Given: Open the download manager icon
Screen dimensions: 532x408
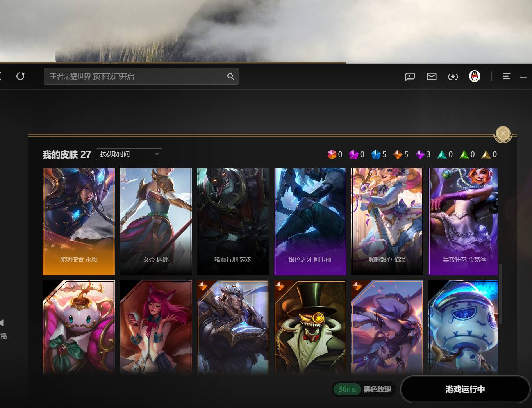Looking at the screenshot, I should coord(453,77).
